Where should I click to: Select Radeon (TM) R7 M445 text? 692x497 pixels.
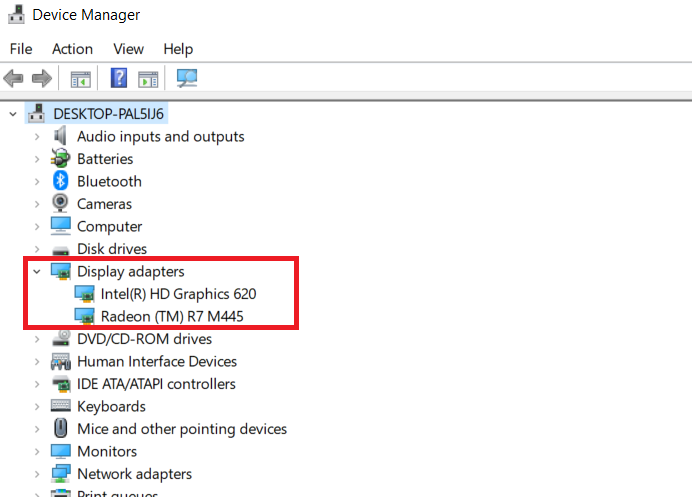click(172, 316)
